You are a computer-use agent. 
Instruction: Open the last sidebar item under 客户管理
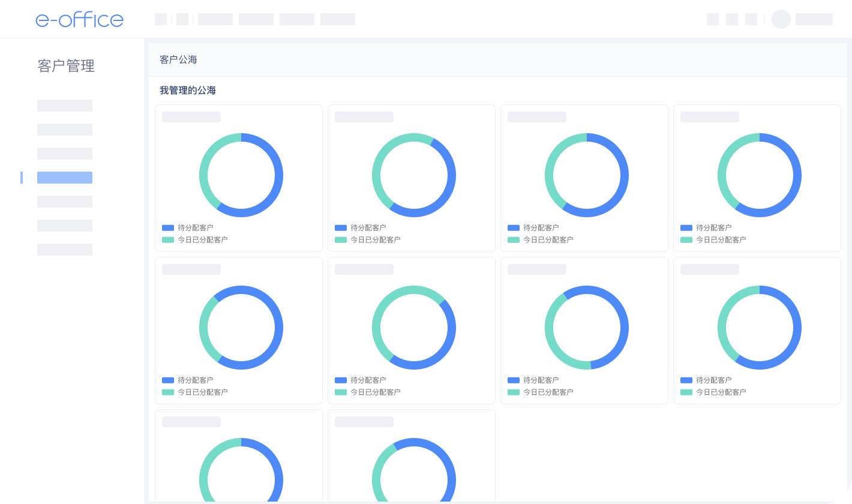coord(65,250)
